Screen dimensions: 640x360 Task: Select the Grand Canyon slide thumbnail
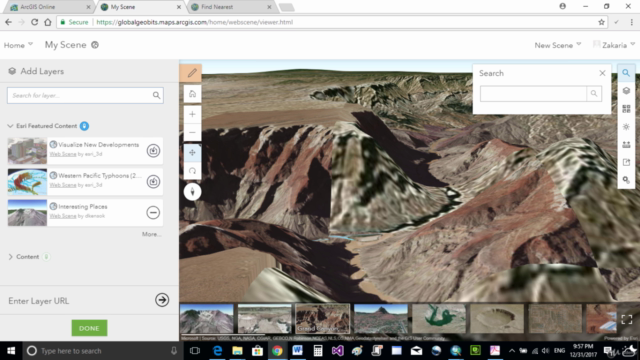coord(323,318)
